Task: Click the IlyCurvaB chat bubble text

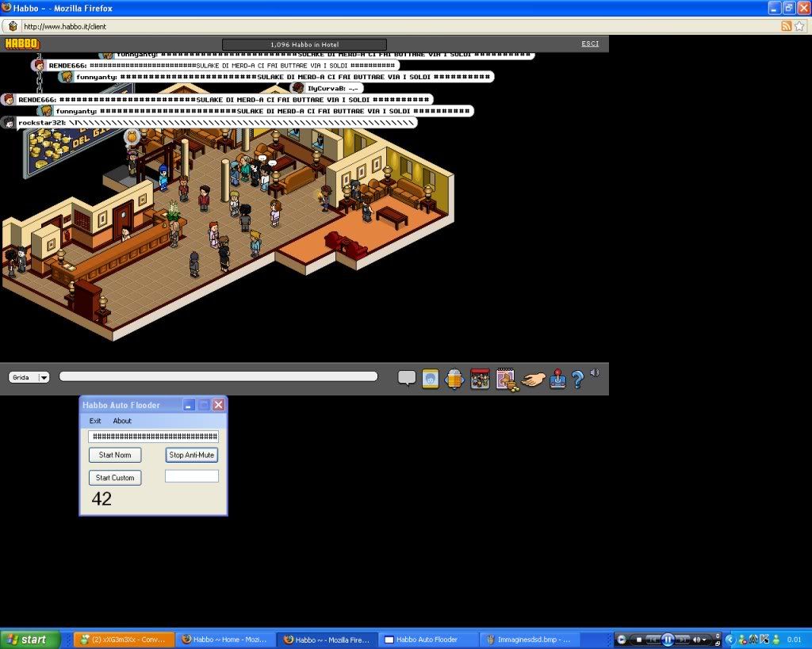Action: tap(332, 89)
